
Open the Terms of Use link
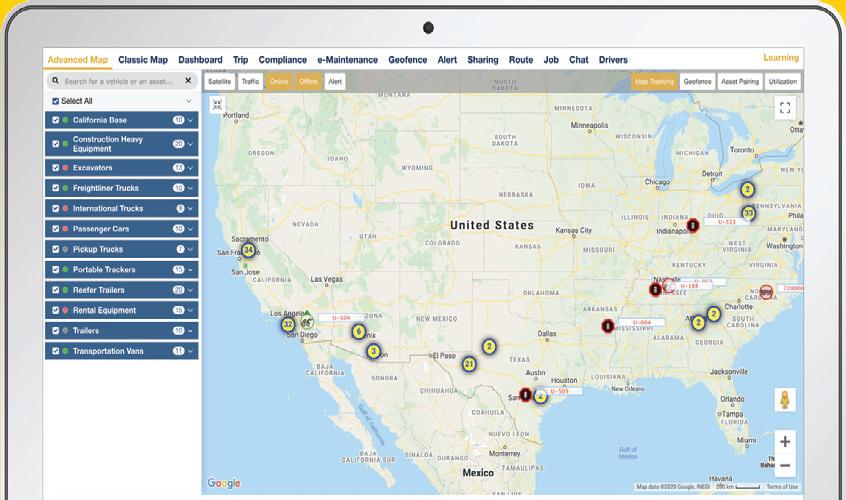tap(782, 487)
